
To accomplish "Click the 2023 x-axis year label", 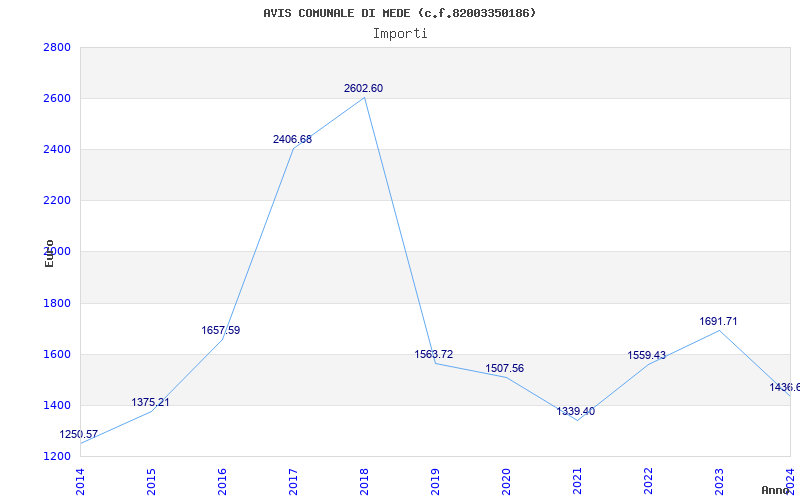I will pos(719,482).
